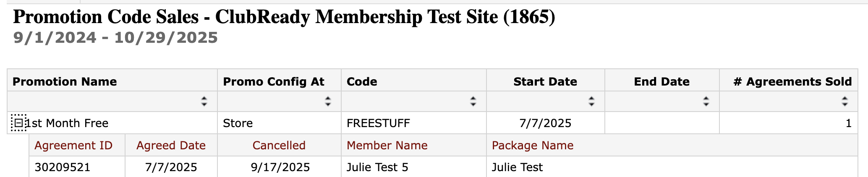The image size is (868, 177).
Task: Click the End Date column header
Action: pos(662,81)
